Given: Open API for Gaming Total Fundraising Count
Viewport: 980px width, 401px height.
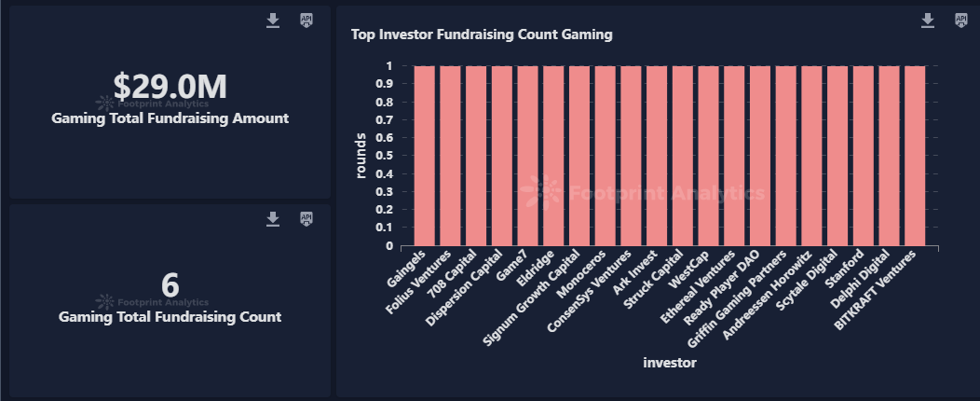Looking at the screenshot, I should (306, 218).
